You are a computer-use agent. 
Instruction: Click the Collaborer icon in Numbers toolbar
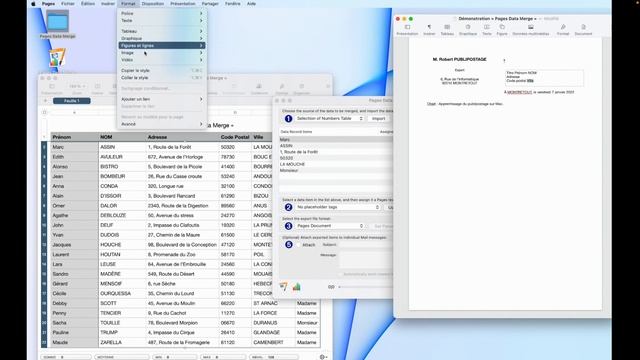(x=259, y=87)
